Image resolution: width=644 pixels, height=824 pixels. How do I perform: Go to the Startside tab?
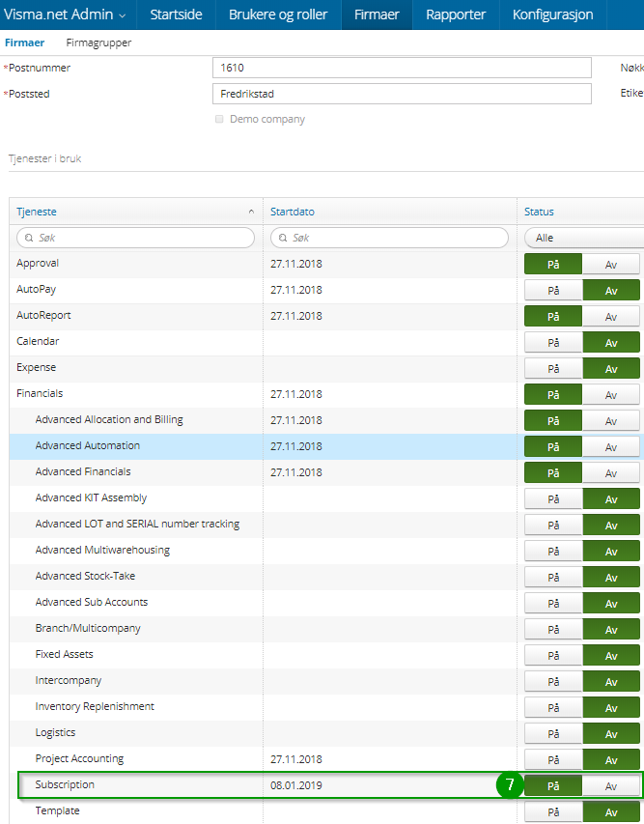[176, 14]
